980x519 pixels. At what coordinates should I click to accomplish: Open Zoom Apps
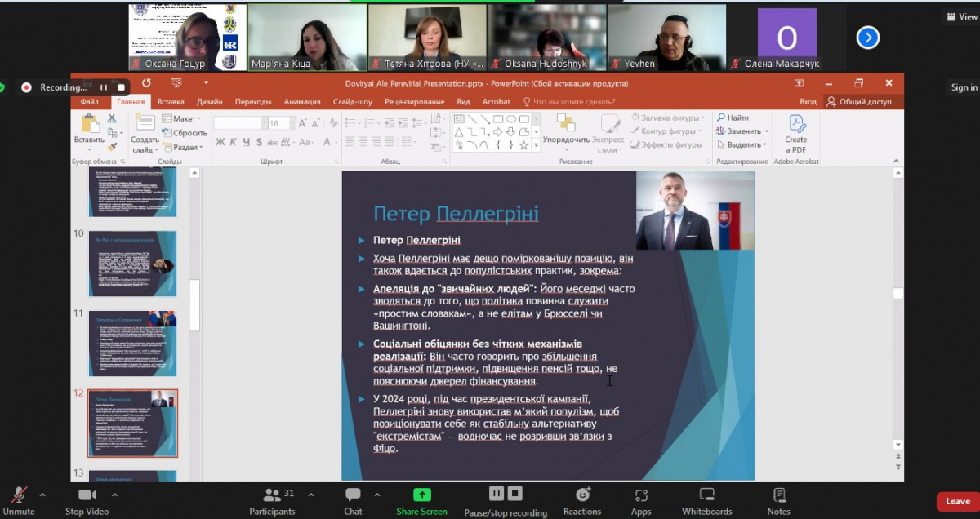pyautogui.click(x=641, y=499)
